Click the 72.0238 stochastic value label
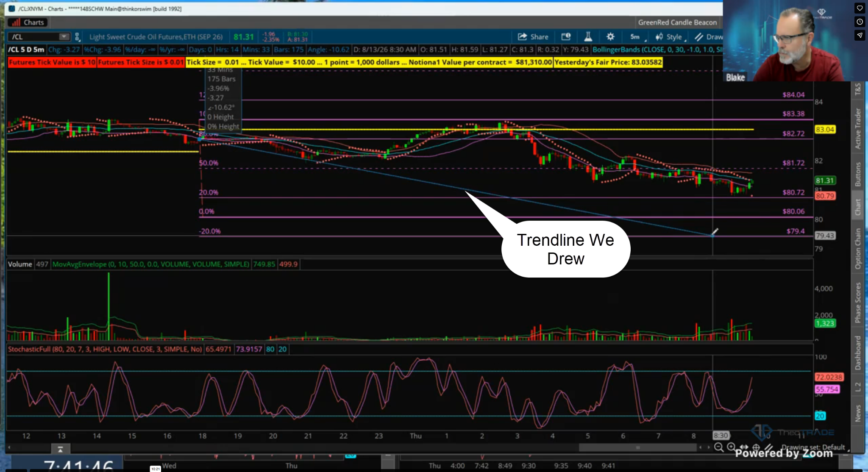Viewport: 868px width, 472px height. tap(829, 377)
